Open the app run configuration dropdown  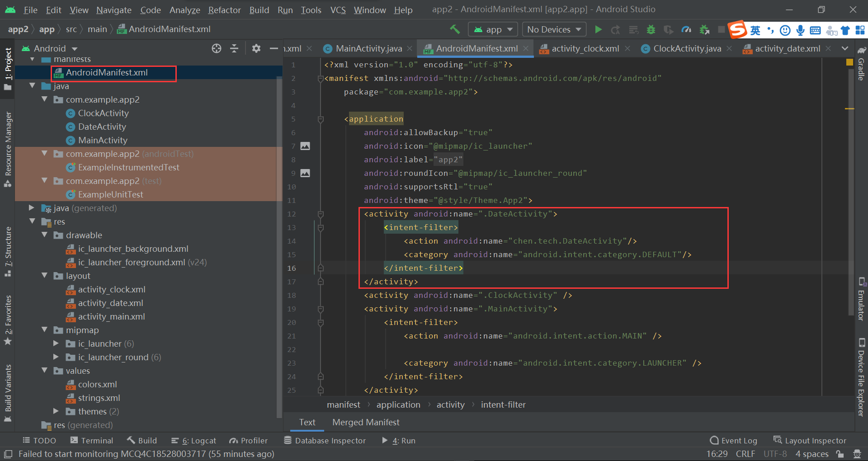click(x=493, y=29)
